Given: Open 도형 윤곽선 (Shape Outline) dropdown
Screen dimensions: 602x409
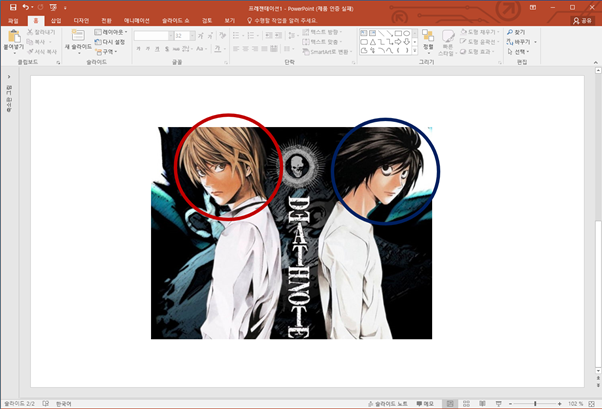Looking at the screenshot, I should [480, 42].
